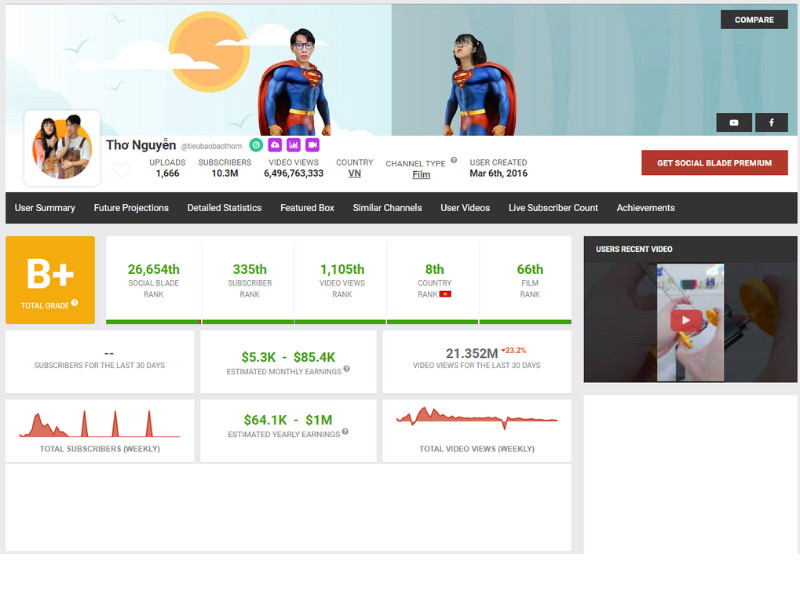
Task: Open the User Summary tab
Action: [45, 208]
